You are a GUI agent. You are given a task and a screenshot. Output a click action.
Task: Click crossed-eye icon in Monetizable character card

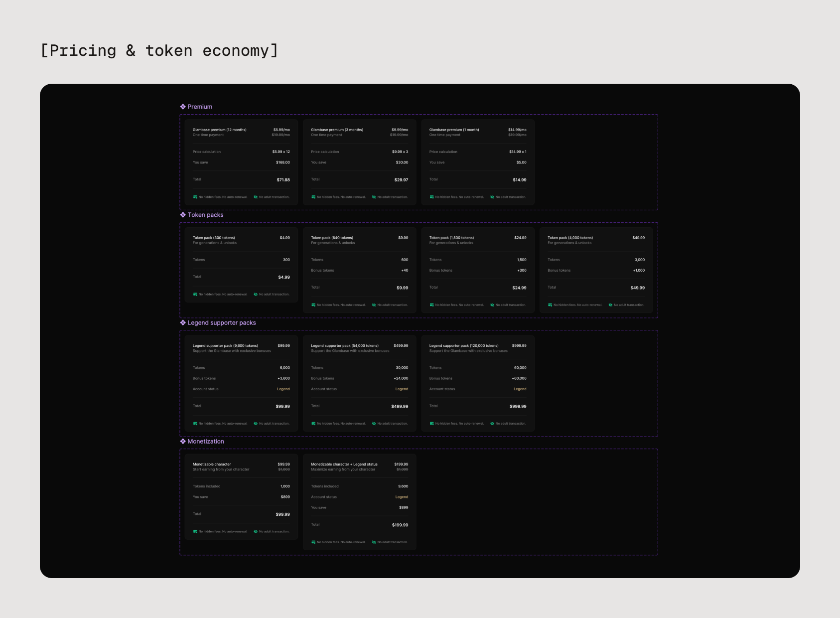[x=256, y=532]
